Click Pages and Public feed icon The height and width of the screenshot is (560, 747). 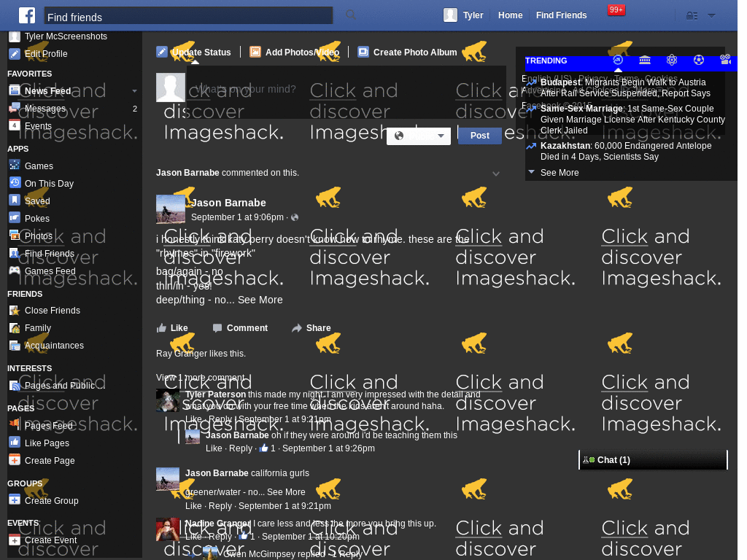15,385
